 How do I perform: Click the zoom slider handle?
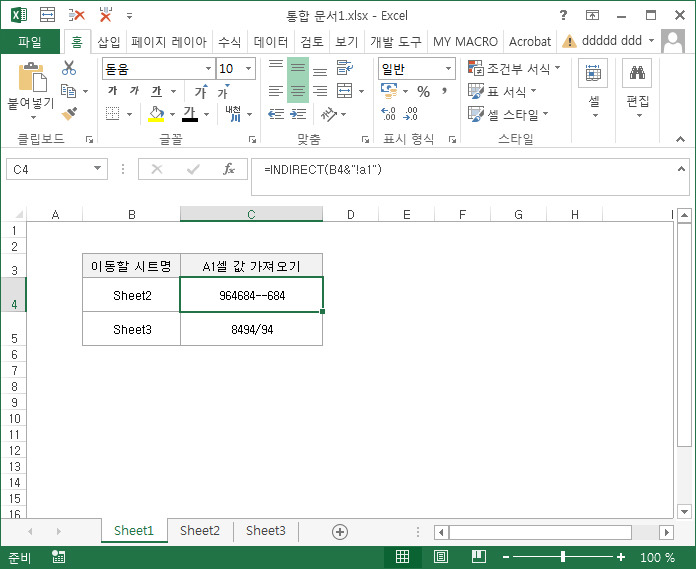pos(563,557)
